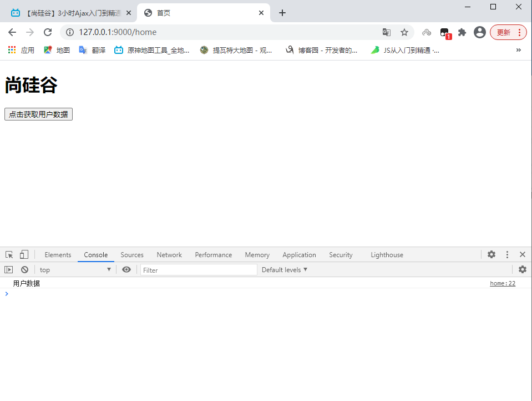Open the top JavaScript context dropdown
Screen dimensions: 532x401
75,270
